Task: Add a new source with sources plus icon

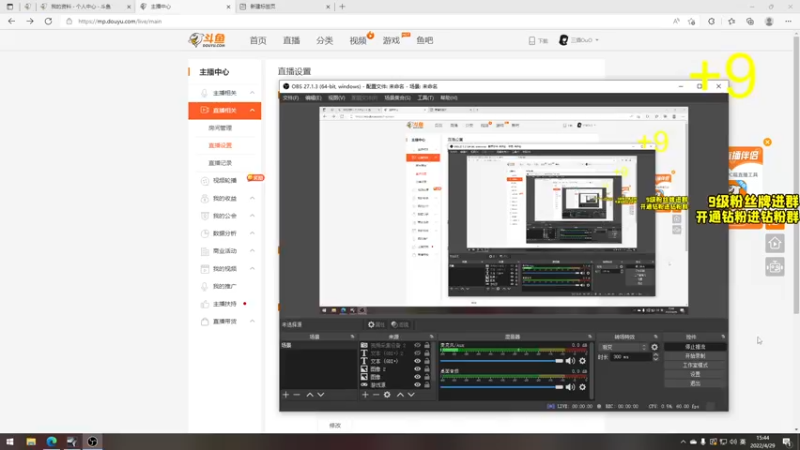Action: pyautogui.click(x=365, y=395)
